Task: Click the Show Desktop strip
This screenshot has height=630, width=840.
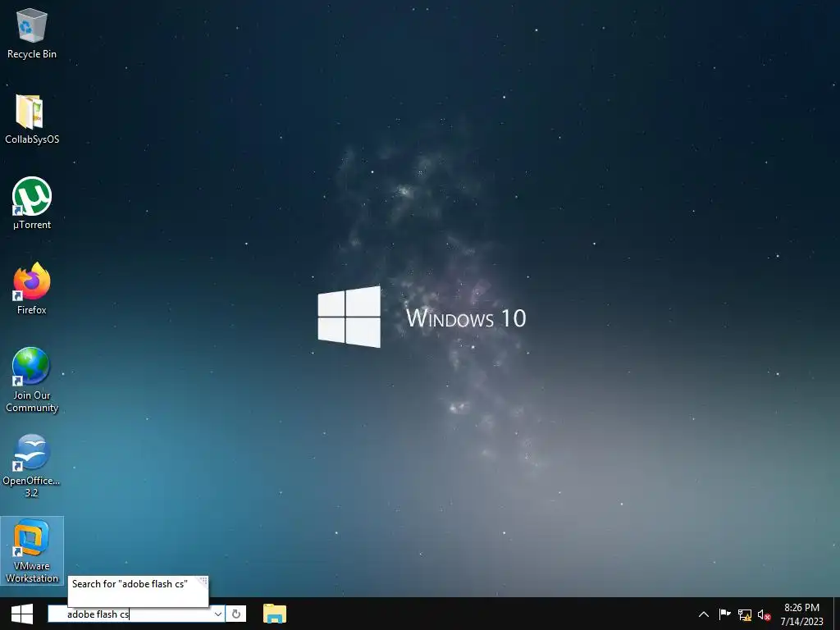Action: tap(837, 614)
